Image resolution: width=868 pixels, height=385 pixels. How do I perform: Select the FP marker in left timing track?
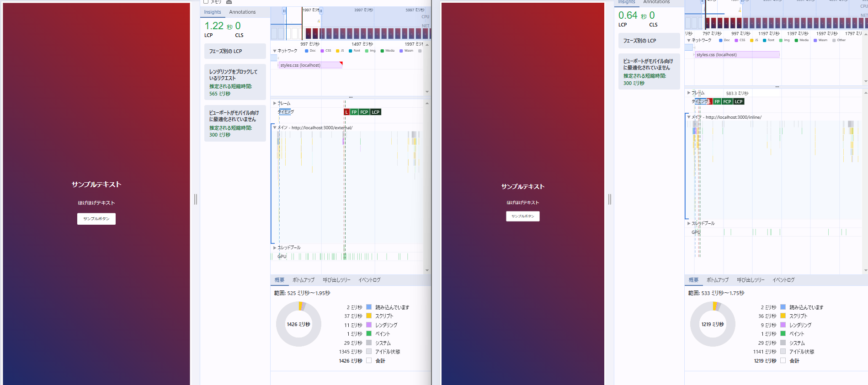354,112
